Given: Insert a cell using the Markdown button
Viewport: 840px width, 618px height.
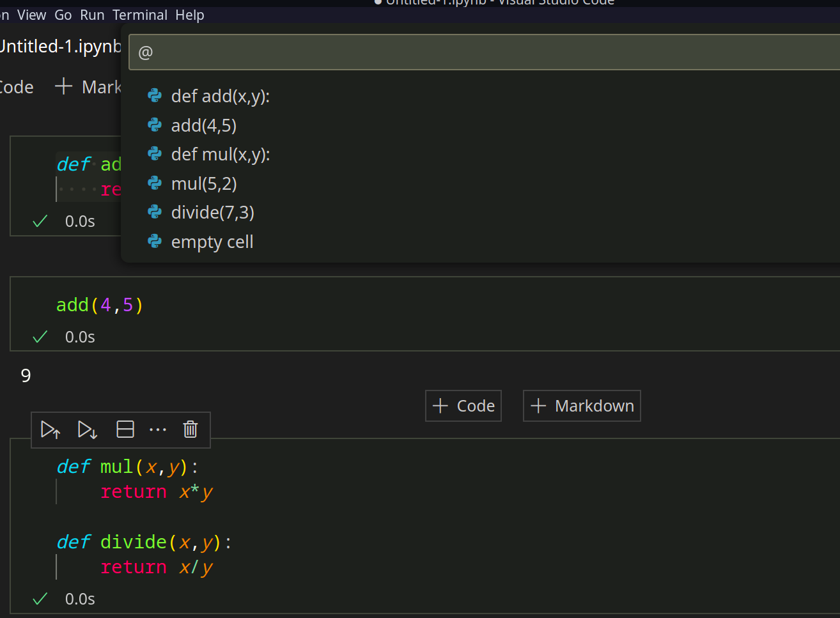Looking at the screenshot, I should point(581,405).
